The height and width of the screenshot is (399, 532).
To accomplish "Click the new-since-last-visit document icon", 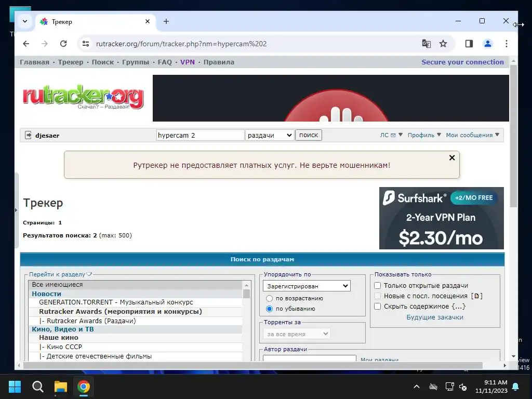I will [x=477, y=296].
